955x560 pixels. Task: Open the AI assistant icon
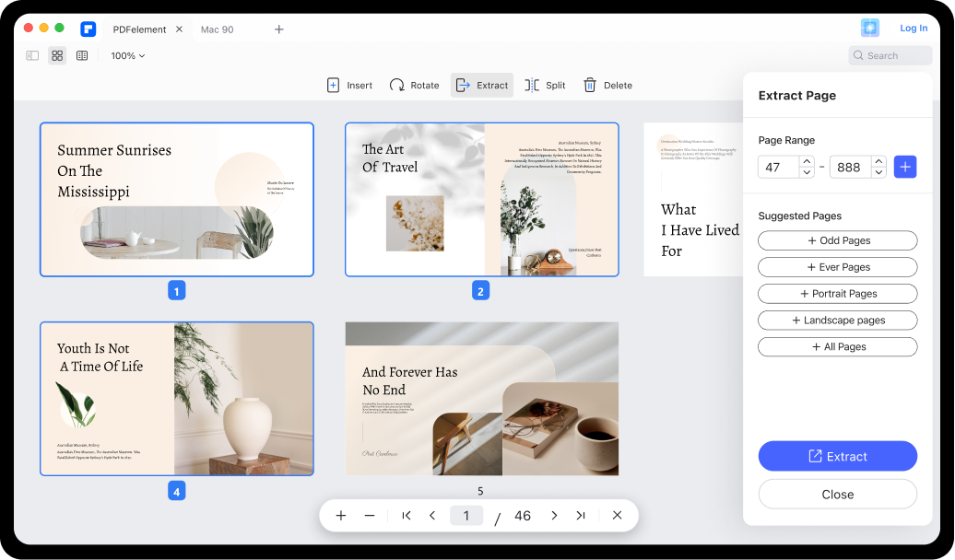(869, 29)
